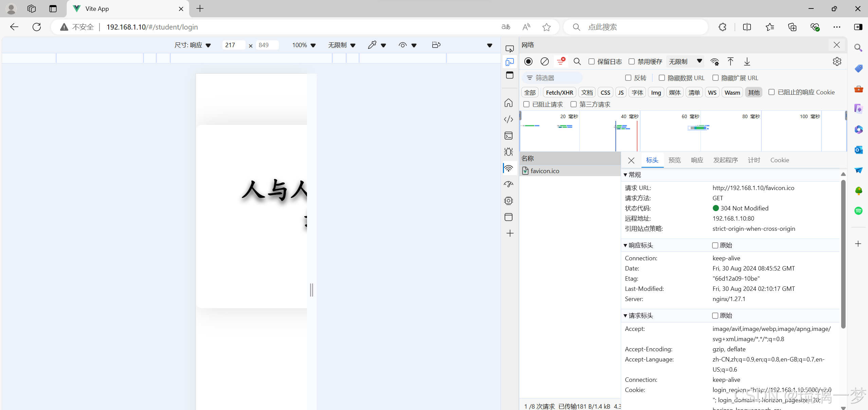The image size is (868, 410).
Task: Open the vision emulation dropdown arrow
Action: tap(414, 45)
